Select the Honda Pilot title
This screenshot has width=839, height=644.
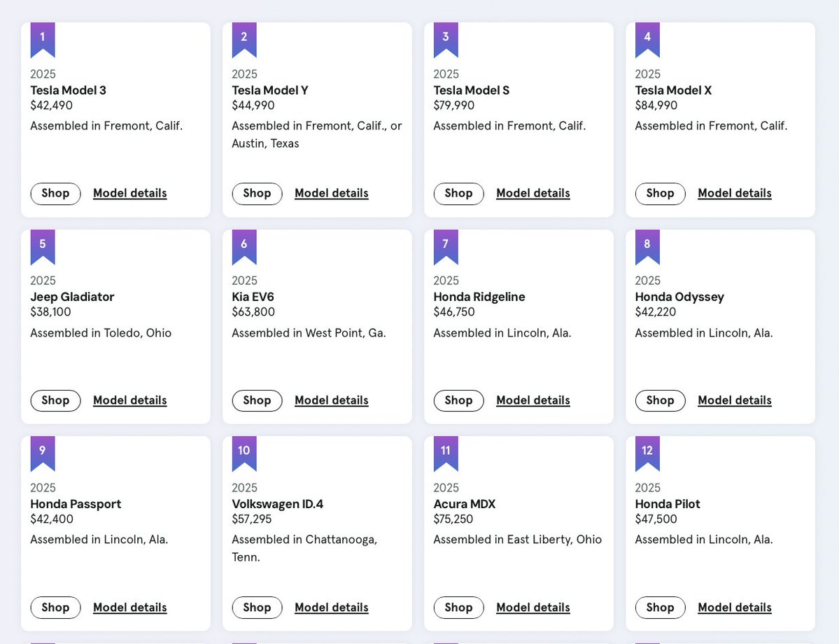668,504
